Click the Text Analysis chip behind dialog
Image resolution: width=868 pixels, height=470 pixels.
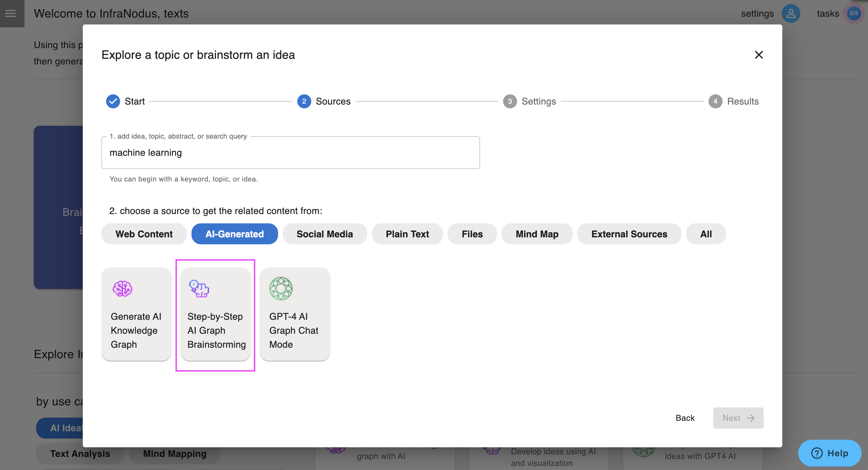80,453
